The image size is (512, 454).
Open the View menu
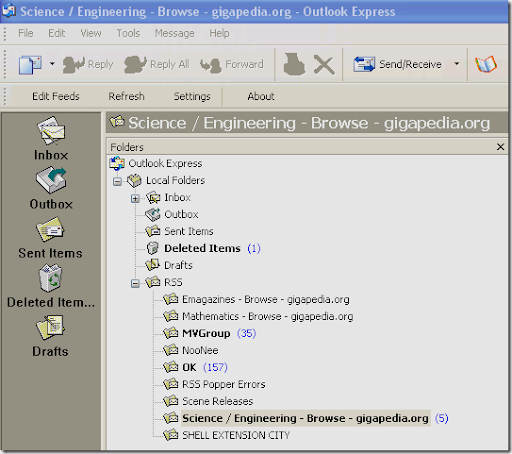tap(91, 33)
